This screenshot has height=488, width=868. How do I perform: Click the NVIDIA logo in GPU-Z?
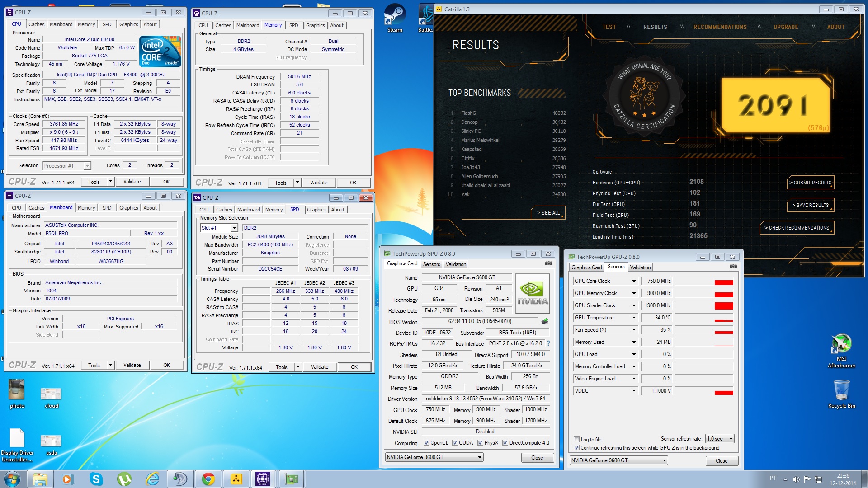click(533, 293)
